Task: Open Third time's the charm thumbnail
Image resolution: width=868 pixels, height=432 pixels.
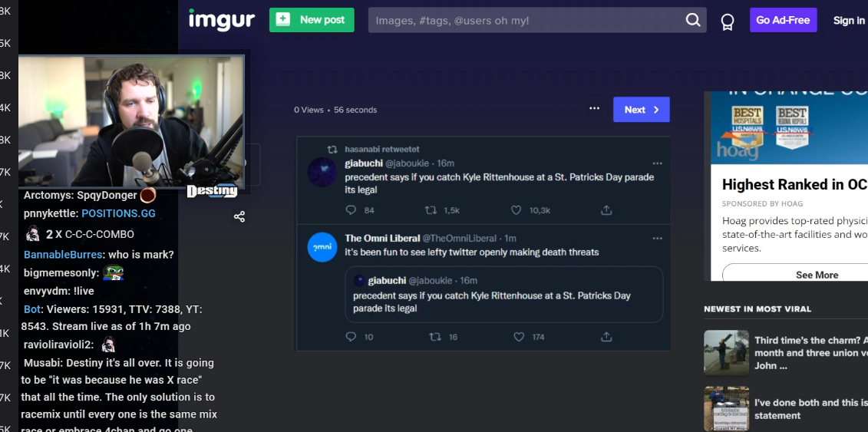Action: (726, 352)
